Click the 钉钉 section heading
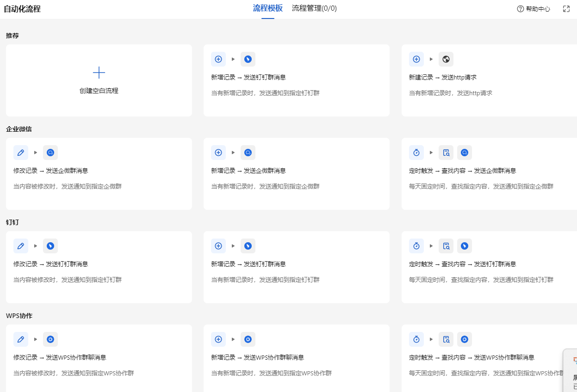 (x=12, y=222)
